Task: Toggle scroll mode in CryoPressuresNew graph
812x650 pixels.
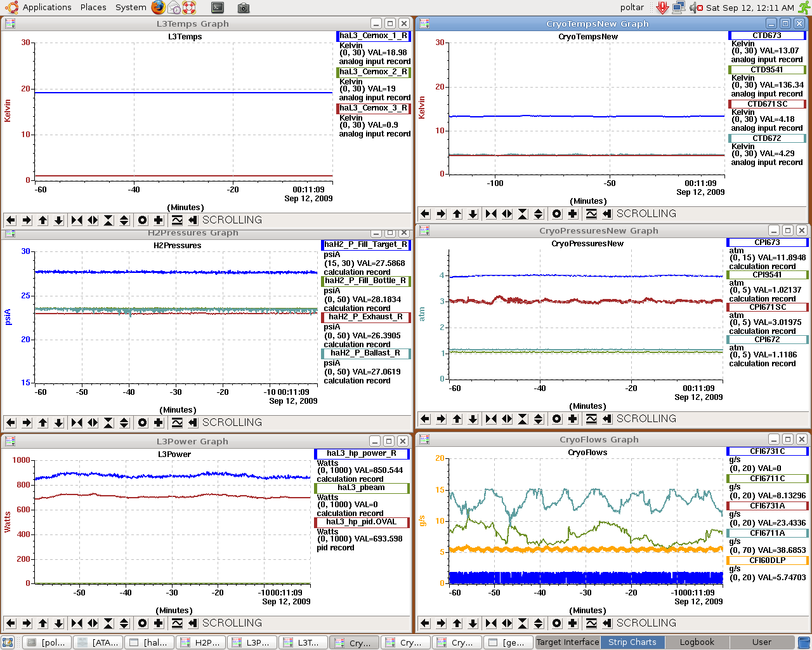Action: coord(607,419)
